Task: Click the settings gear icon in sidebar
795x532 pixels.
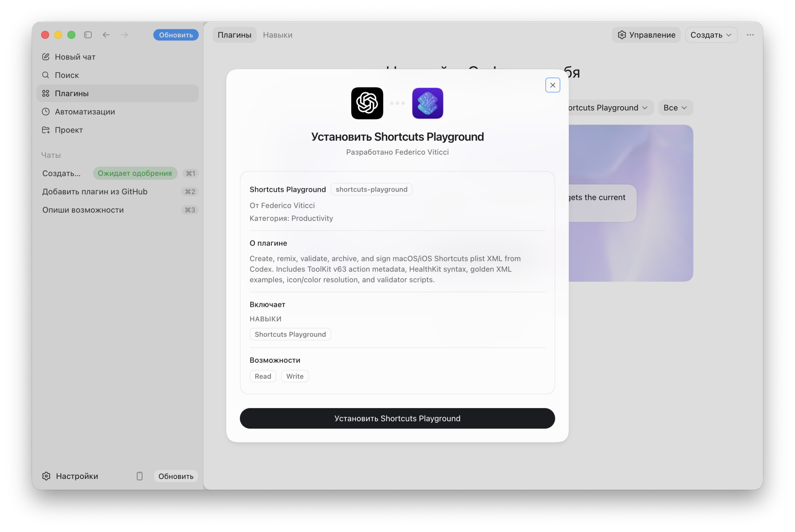Action: point(47,476)
